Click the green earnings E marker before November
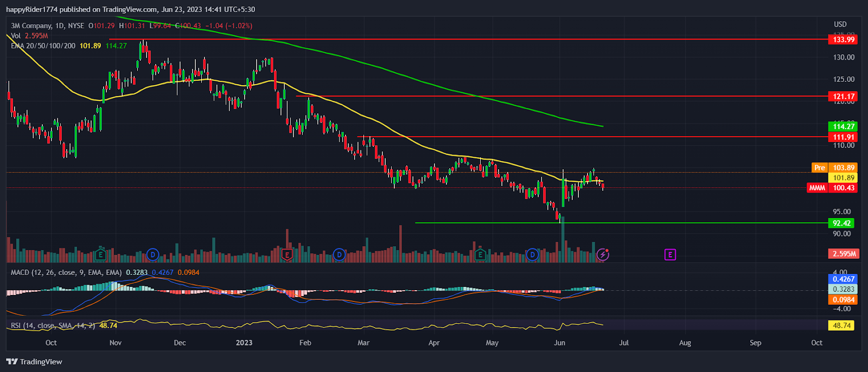Screen dimensions: 868x372 [x=100, y=254]
